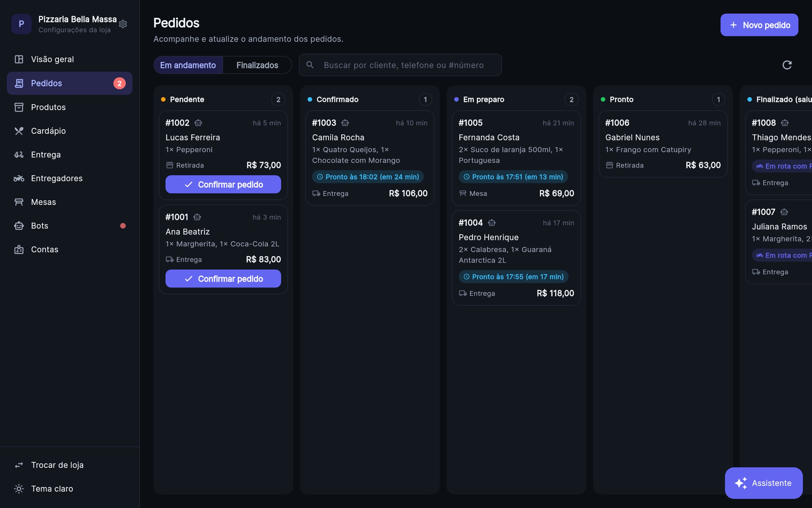Click the Mesas table icon
The width and height of the screenshot is (812, 508).
click(19, 202)
